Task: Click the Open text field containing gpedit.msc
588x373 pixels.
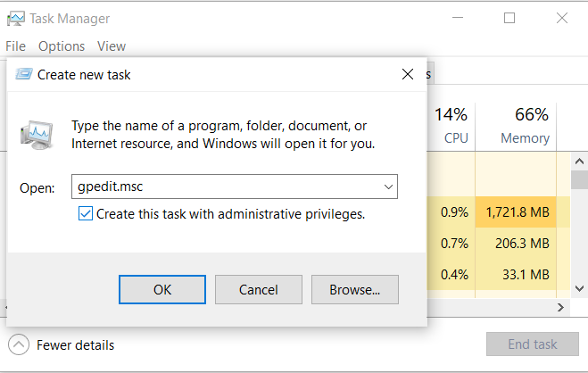Action: (235, 186)
